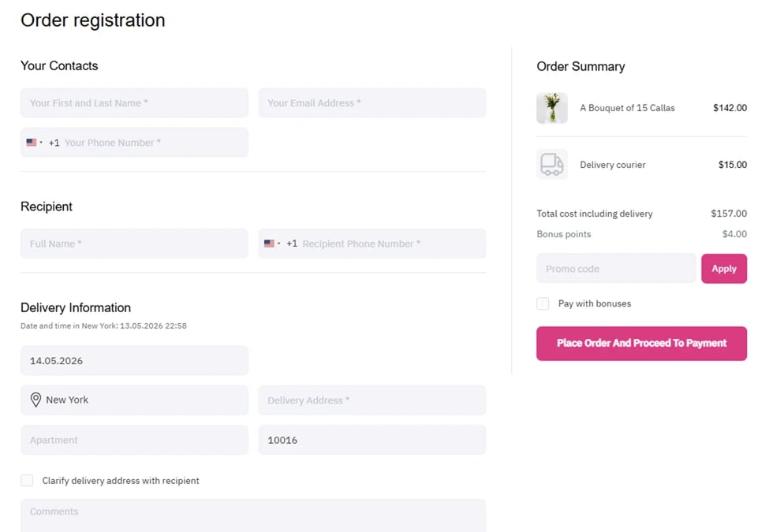Enable the Pay with bonuses checkbox
The image size is (769, 532).
pyautogui.click(x=543, y=303)
